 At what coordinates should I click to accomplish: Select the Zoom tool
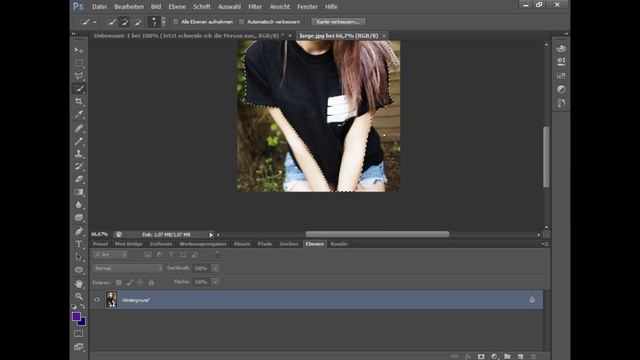click(x=79, y=296)
